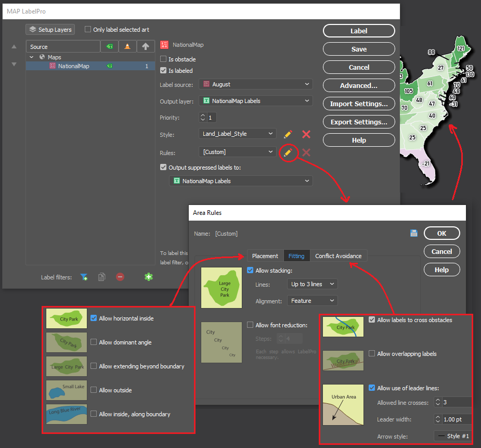Screen dimensions: 481x448
Task: Open the suppressed labels output layer dropdown
Action: point(241,181)
